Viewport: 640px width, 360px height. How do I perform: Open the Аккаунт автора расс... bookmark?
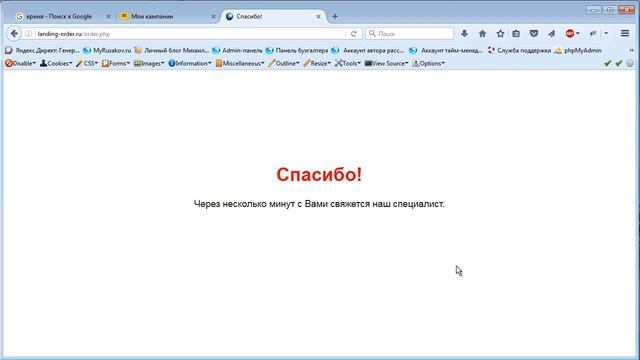[x=367, y=50]
